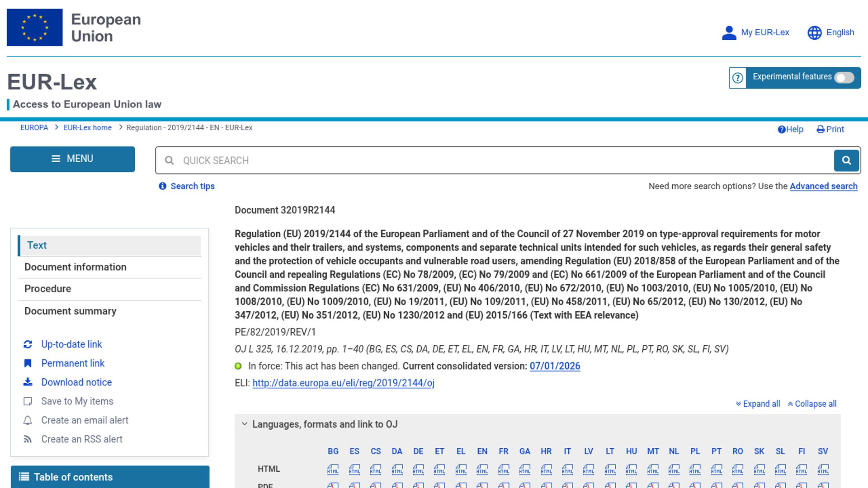
Task: Click the FR language column header
Action: 504,451
